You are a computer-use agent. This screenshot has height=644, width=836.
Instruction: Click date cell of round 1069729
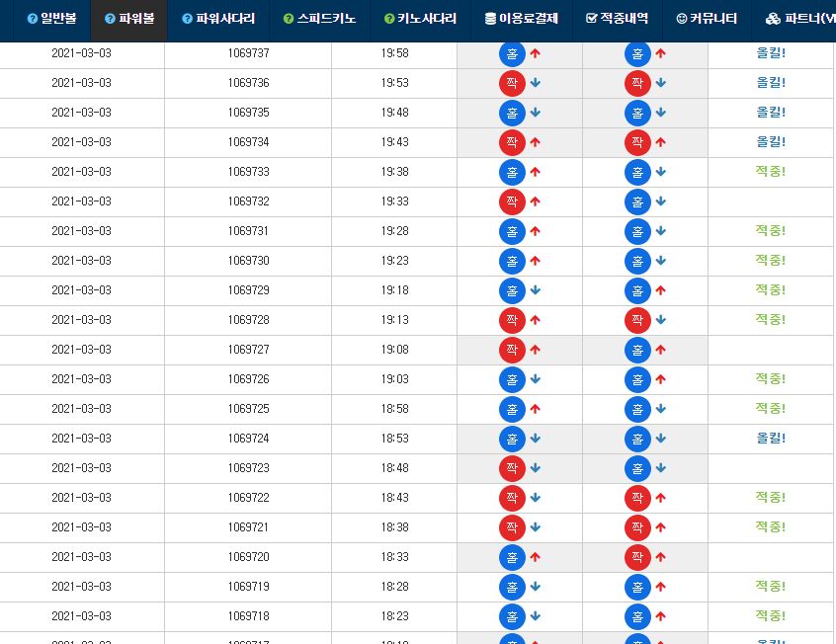tap(82, 290)
